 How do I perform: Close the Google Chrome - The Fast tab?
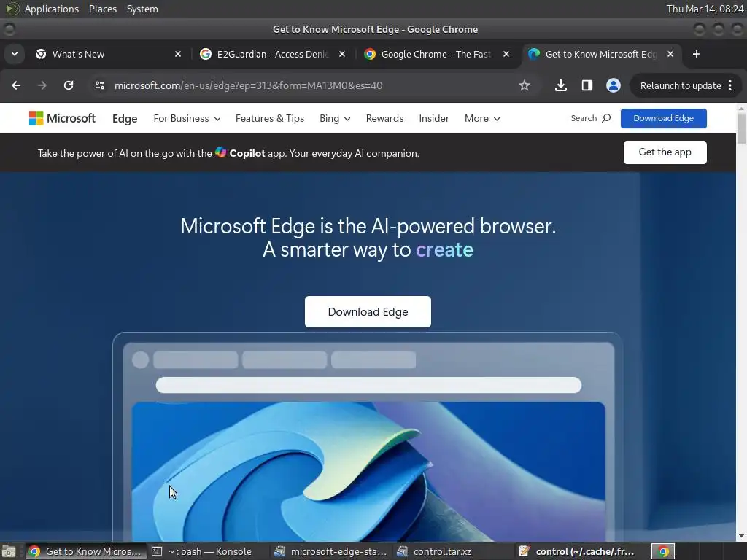[506, 54]
